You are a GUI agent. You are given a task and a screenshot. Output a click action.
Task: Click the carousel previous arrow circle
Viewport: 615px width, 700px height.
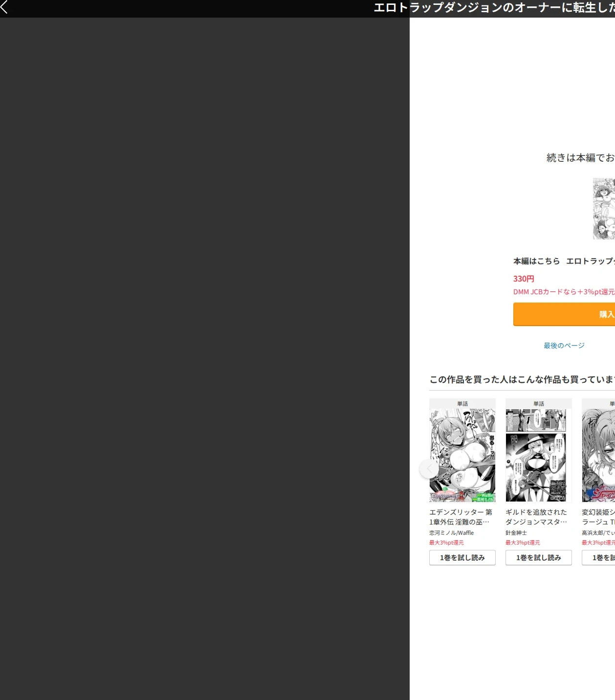point(429,469)
